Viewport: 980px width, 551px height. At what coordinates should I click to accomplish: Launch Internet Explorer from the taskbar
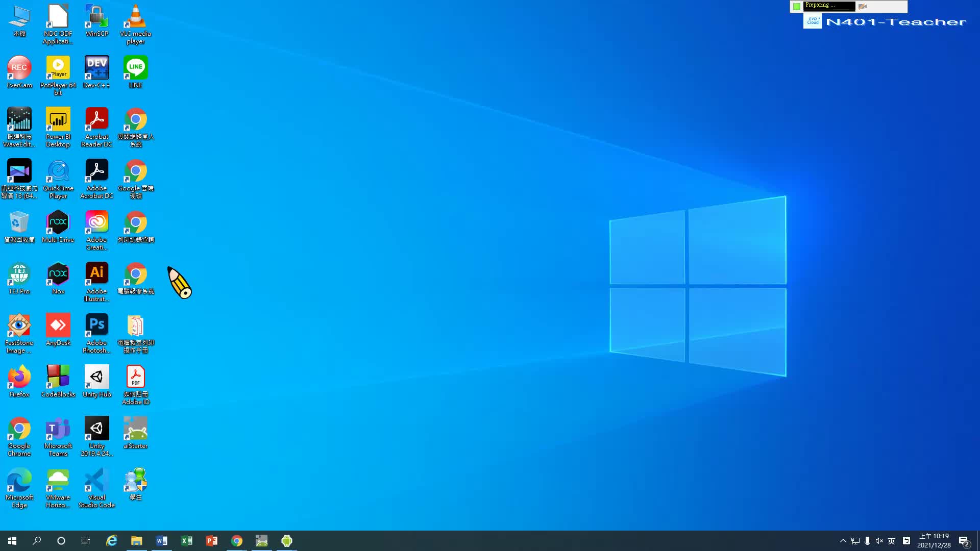tap(111, 541)
